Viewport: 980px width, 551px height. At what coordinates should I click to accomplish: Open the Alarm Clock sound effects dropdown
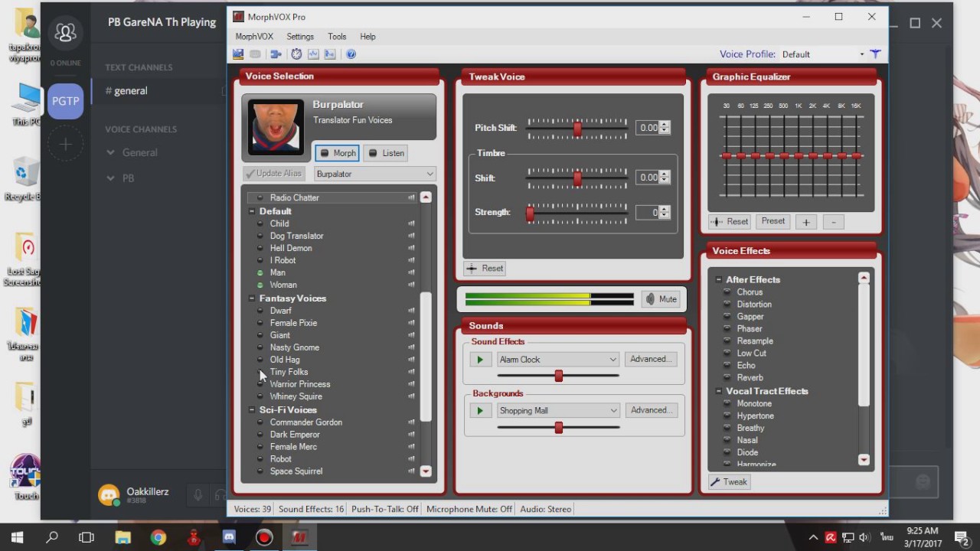click(x=557, y=360)
